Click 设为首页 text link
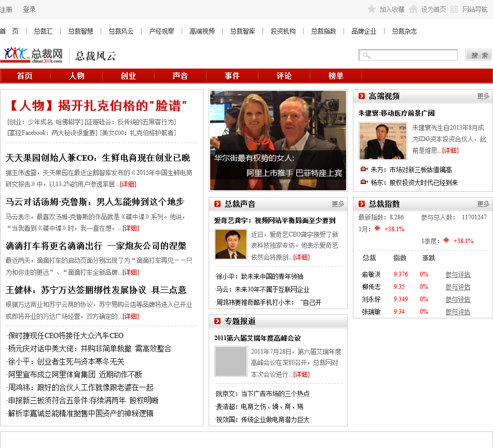The width and height of the screenshot is (493, 448). pyautogui.click(x=433, y=9)
